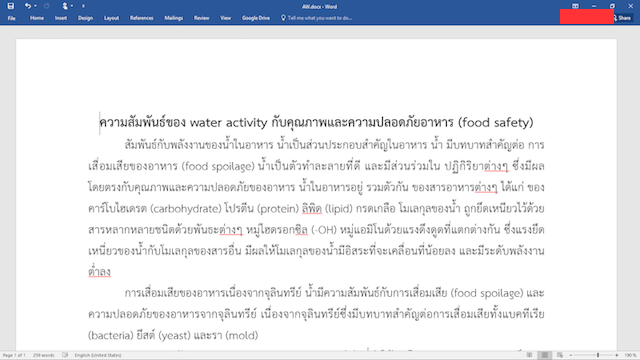Click the 'Tell me what you want to do' box

click(x=317, y=18)
